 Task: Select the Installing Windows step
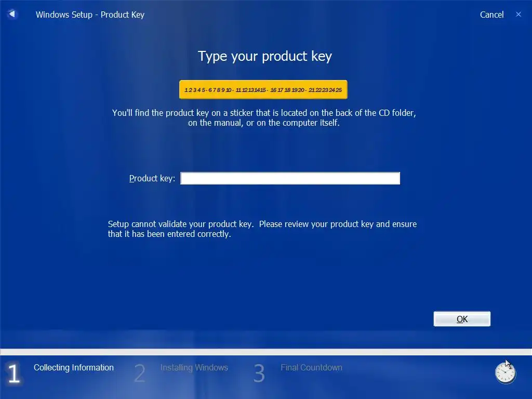click(194, 367)
